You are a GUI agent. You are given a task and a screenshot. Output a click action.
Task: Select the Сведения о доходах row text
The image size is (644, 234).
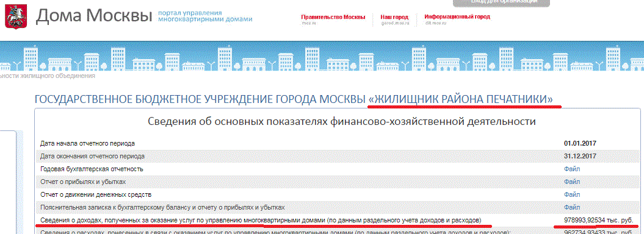click(261, 221)
